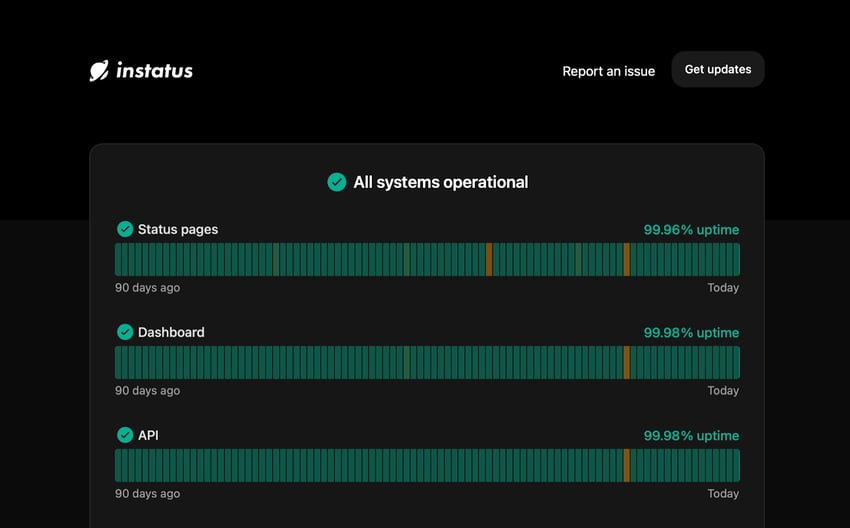
Task: Click the Instatus planet logo icon
Action: pos(99,70)
